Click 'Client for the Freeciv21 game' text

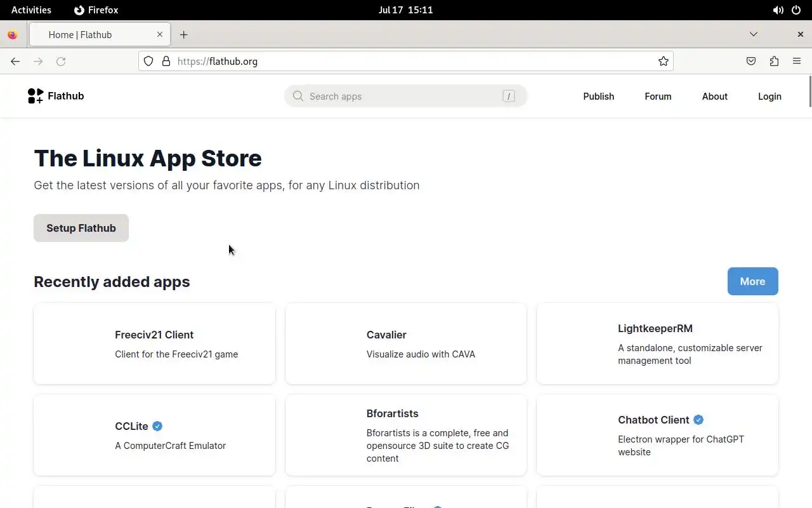click(176, 354)
